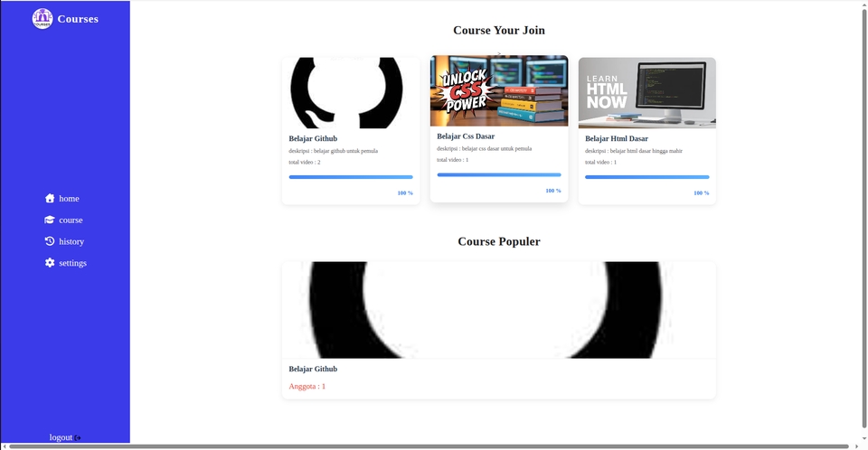Click "deskripsi : belajar github untuk pemula"
This screenshot has height=450, width=868.
point(334,151)
